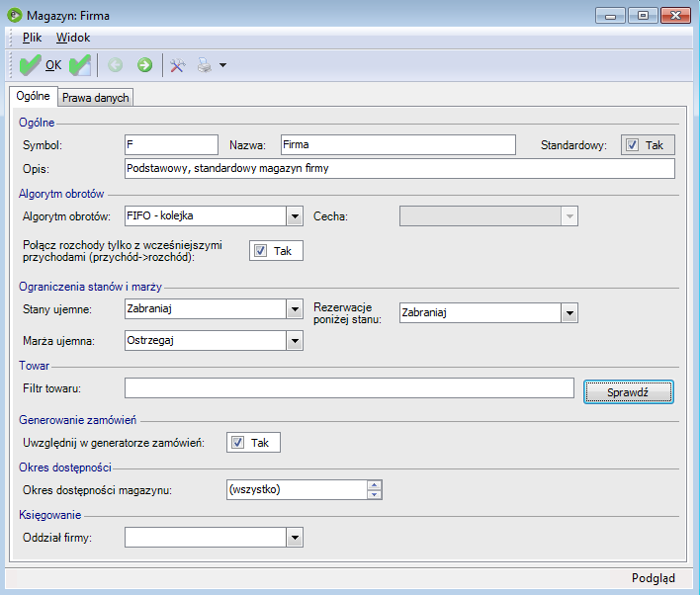Click the printer icon
The image size is (700, 595).
click(x=205, y=65)
